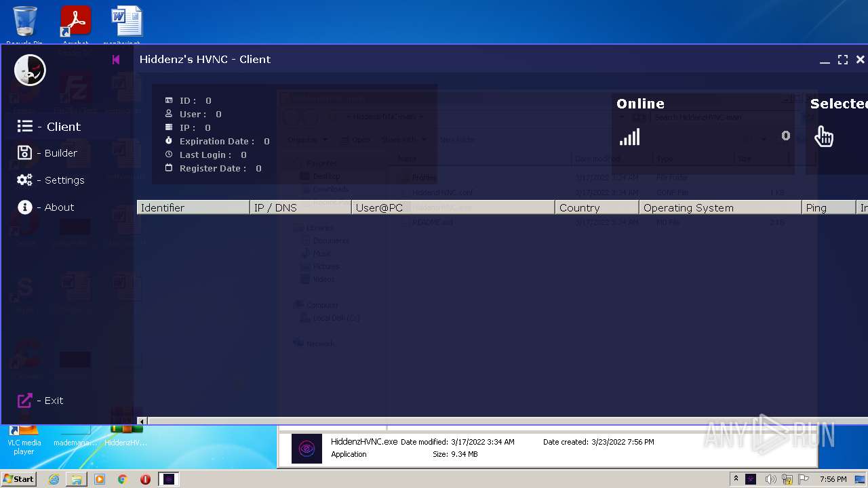
Task: Click the Action Center flag tray icon
Action: [x=804, y=479]
